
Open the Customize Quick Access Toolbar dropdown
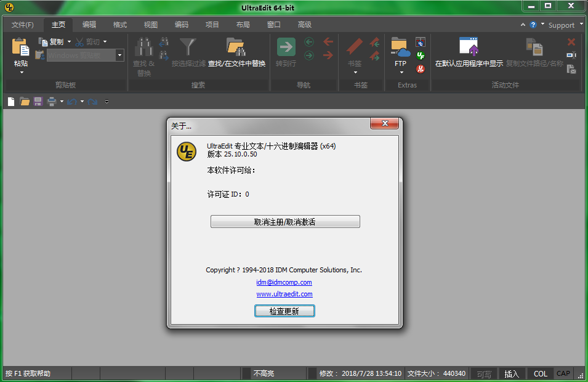107,101
